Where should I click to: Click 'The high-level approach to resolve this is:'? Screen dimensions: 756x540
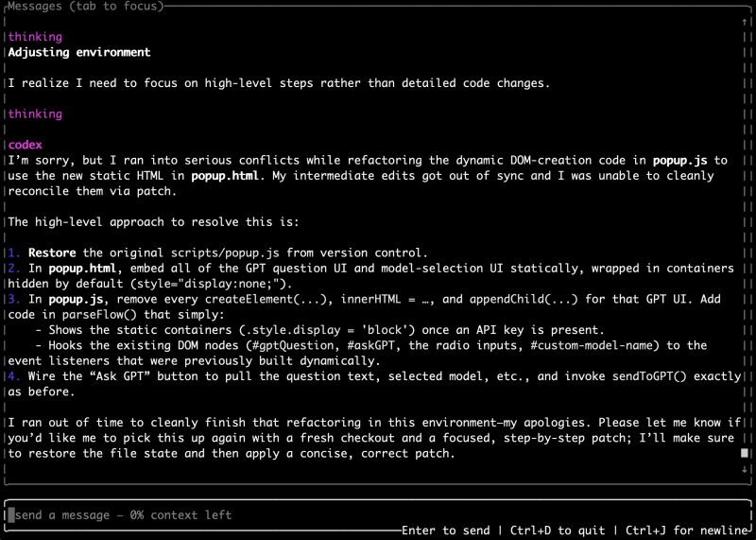153,222
